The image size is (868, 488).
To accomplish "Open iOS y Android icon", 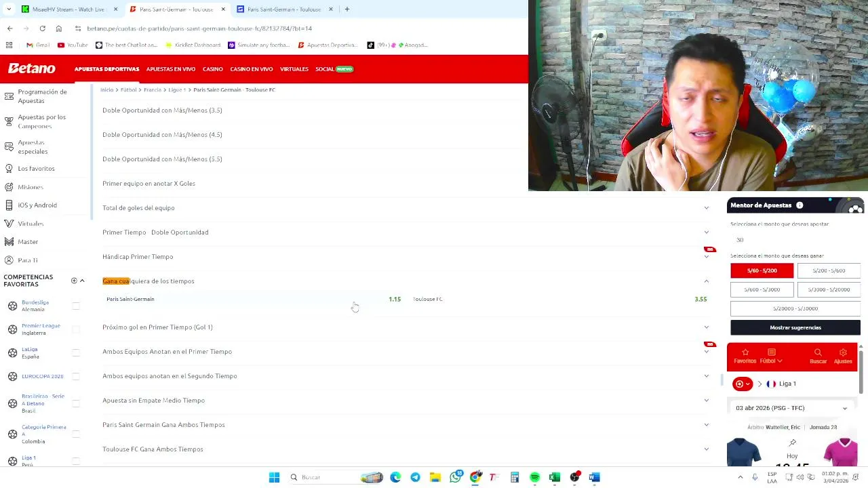I will coord(9,205).
